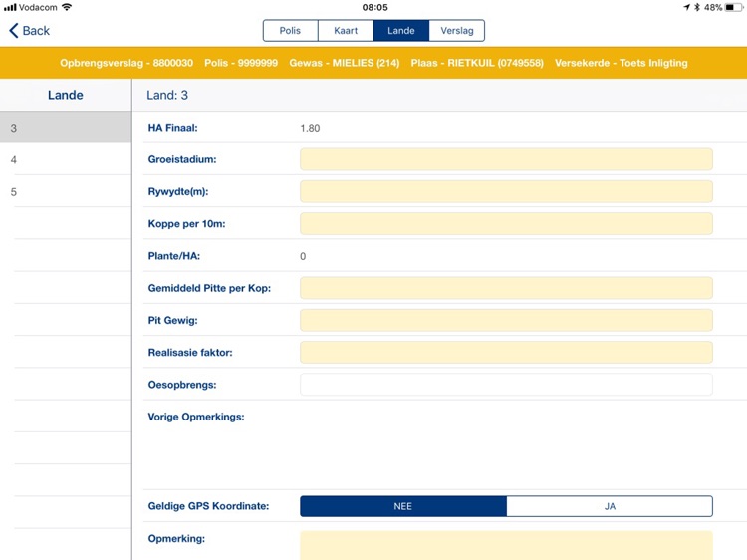Go back using the Back chevron
Screen dimensions: 747x560
(x=14, y=31)
